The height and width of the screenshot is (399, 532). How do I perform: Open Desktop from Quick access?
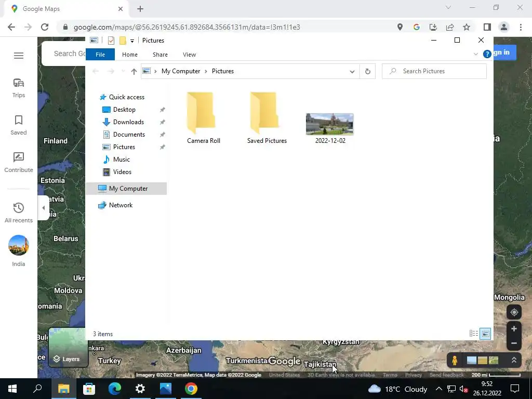tap(124, 110)
